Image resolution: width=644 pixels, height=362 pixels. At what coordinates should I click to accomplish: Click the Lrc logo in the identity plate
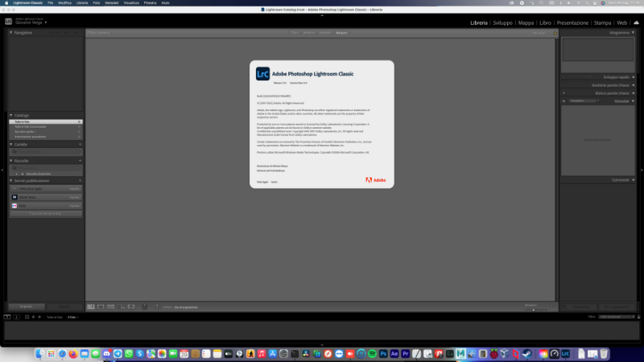coord(8,22)
